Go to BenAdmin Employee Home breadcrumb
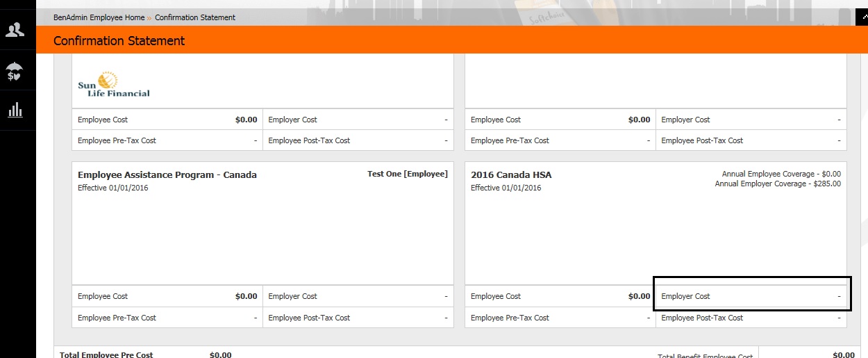The width and height of the screenshot is (868, 358). tap(99, 17)
